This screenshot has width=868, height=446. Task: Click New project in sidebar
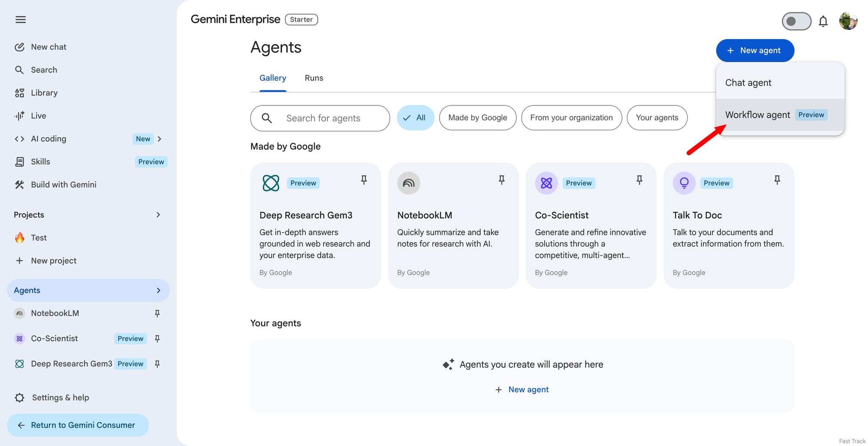[88, 261]
